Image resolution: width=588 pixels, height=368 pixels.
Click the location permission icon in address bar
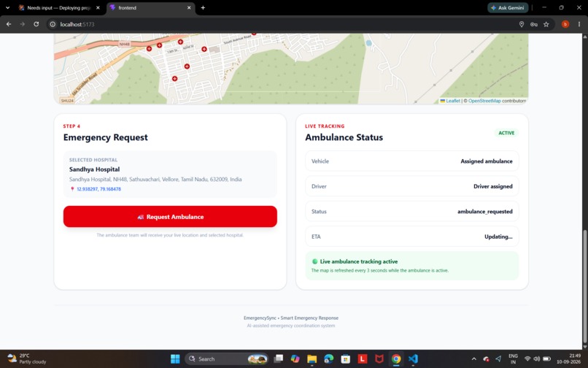pyautogui.click(x=522, y=24)
